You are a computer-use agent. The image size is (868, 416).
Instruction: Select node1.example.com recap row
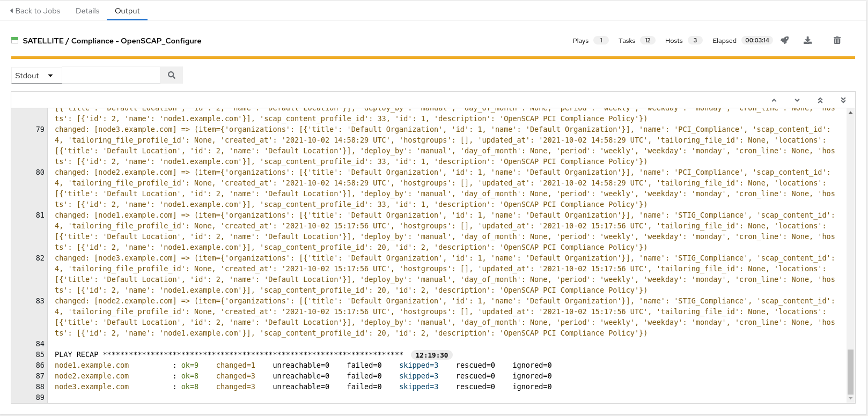pyautogui.click(x=303, y=365)
